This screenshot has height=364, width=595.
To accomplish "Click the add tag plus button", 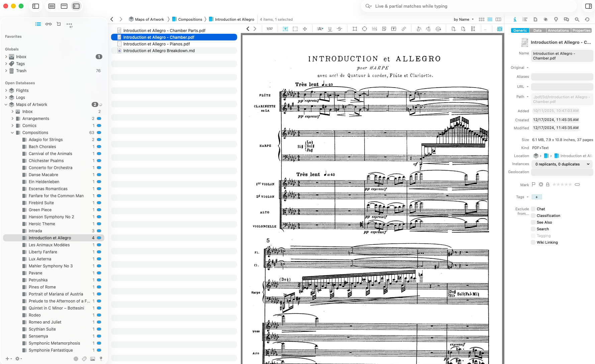I will click(x=536, y=197).
